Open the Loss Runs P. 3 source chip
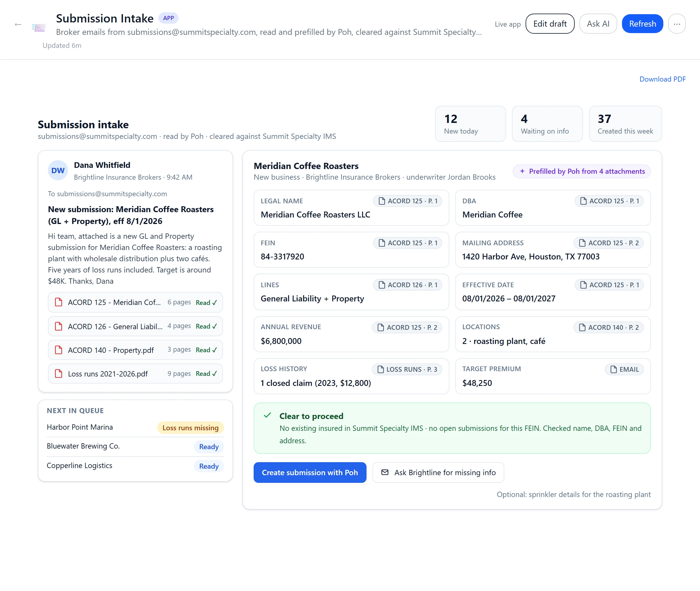 (407, 369)
